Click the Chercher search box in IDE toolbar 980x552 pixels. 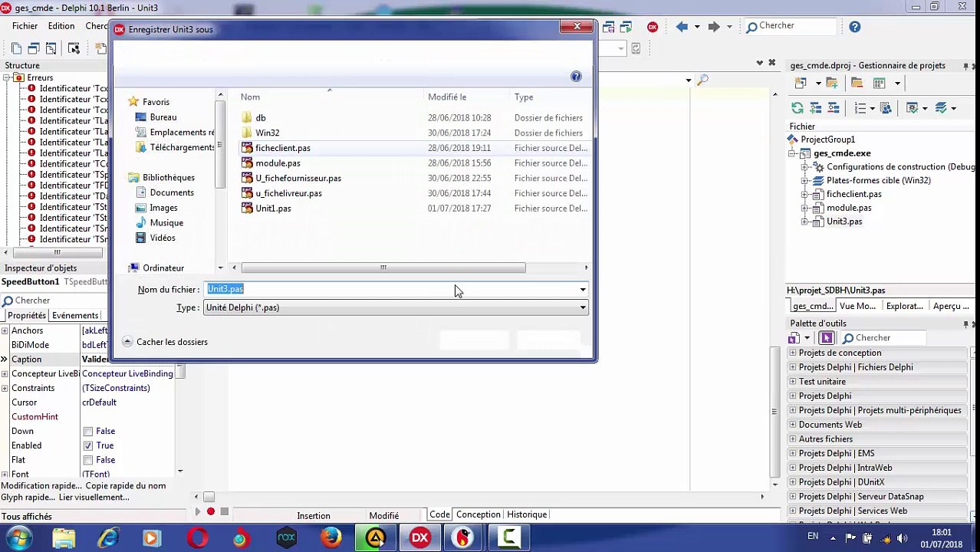point(790,26)
